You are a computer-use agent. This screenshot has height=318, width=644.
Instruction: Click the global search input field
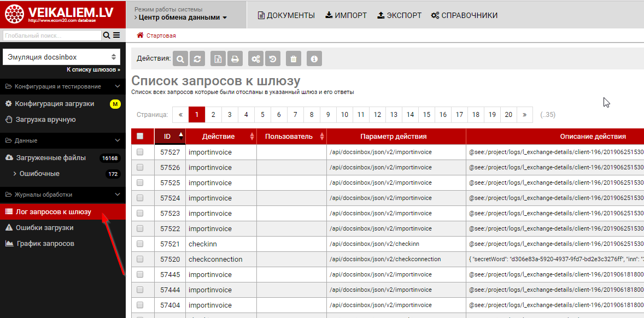(x=51, y=36)
